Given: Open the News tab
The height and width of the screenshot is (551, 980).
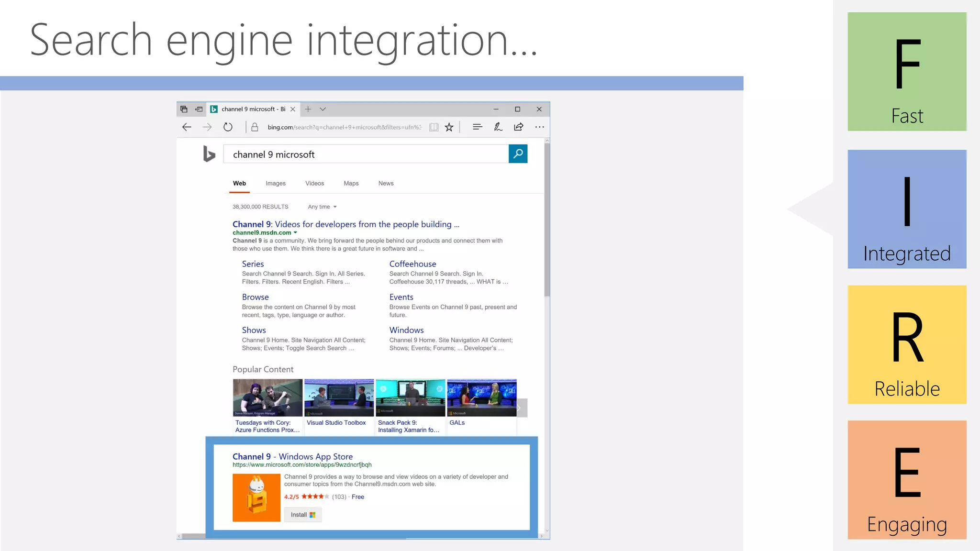Looking at the screenshot, I should pos(386,183).
